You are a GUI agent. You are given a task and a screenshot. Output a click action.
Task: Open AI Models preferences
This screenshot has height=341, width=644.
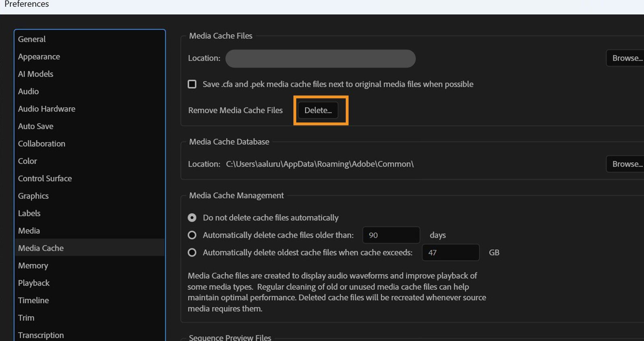[x=35, y=74]
